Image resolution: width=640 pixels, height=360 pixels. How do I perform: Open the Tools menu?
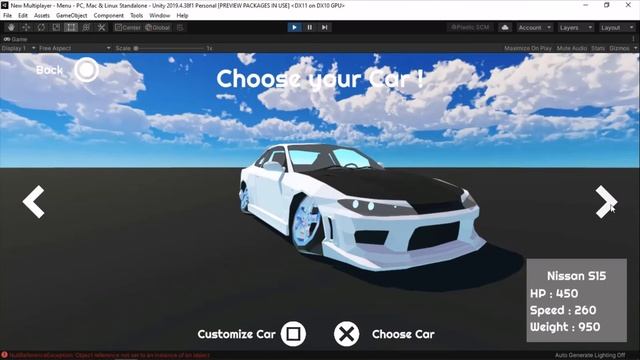[136, 16]
